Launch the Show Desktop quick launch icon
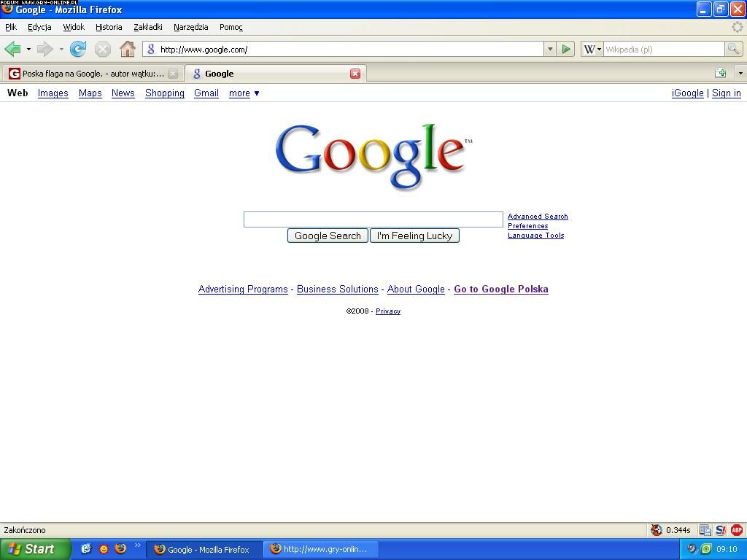The height and width of the screenshot is (560, 747). point(86,548)
